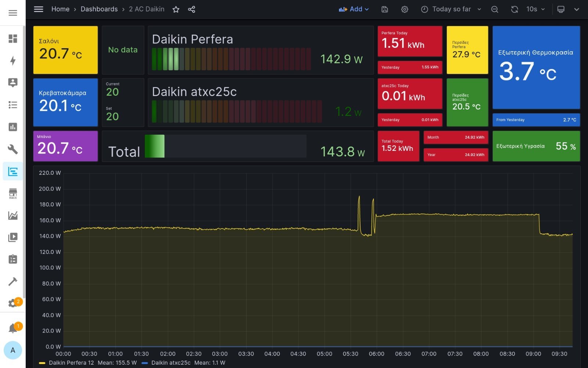The image size is (588, 368).
Task: Save the dashboard using the disk icon
Action: (384, 10)
